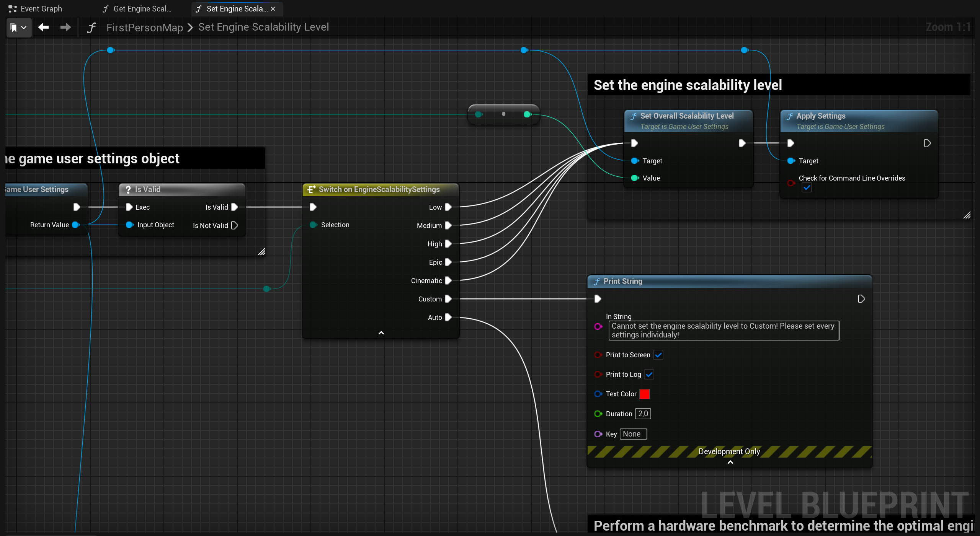Uncheck Check for Command Line Overrides on Apply Settings
The width and height of the screenshot is (980, 536).
click(x=807, y=187)
